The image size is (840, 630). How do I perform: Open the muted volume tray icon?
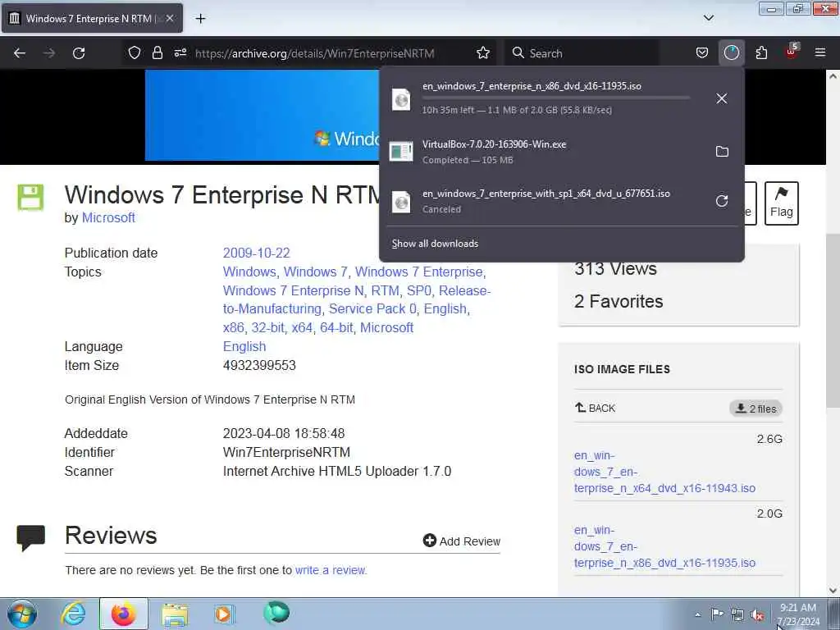(x=758, y=615)
